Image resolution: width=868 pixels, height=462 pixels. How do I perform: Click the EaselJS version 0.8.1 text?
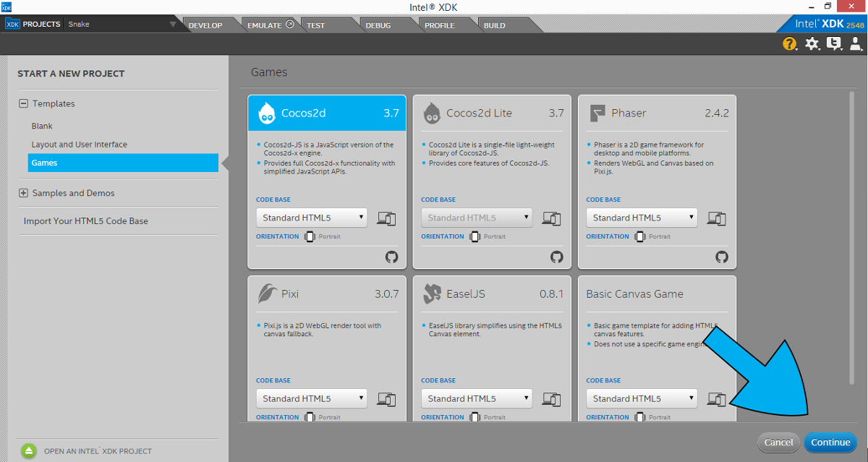coord(552,294)
